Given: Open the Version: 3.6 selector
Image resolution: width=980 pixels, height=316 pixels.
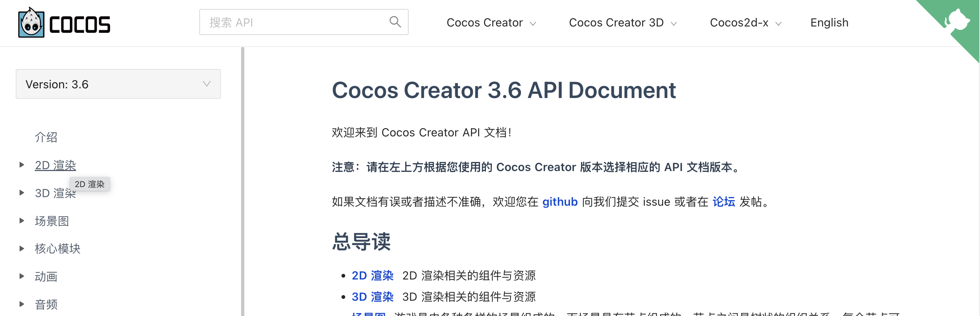Looking at the screenshot, I should pos(118,84).
